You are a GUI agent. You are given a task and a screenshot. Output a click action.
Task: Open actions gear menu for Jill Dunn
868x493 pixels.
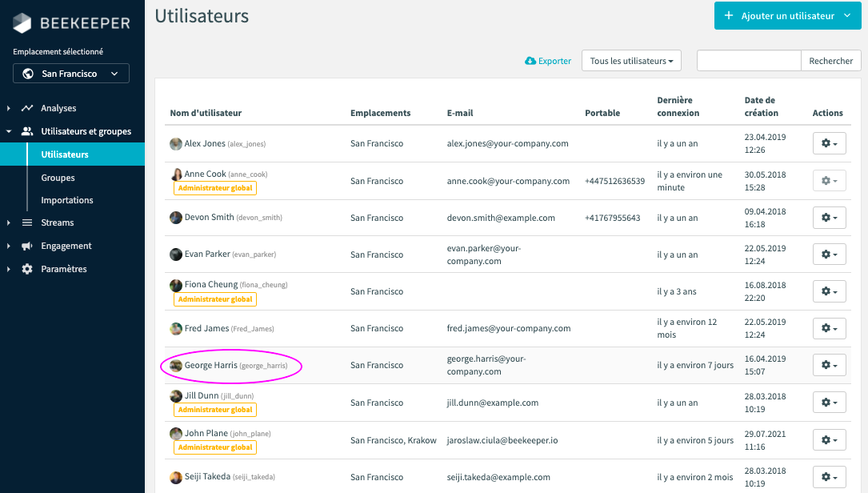[x=830, y=403]
